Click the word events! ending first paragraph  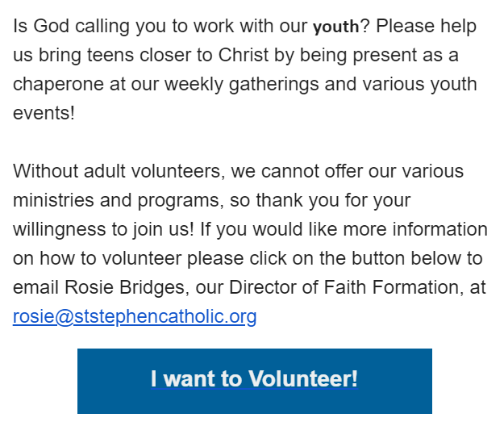point(44,113)
